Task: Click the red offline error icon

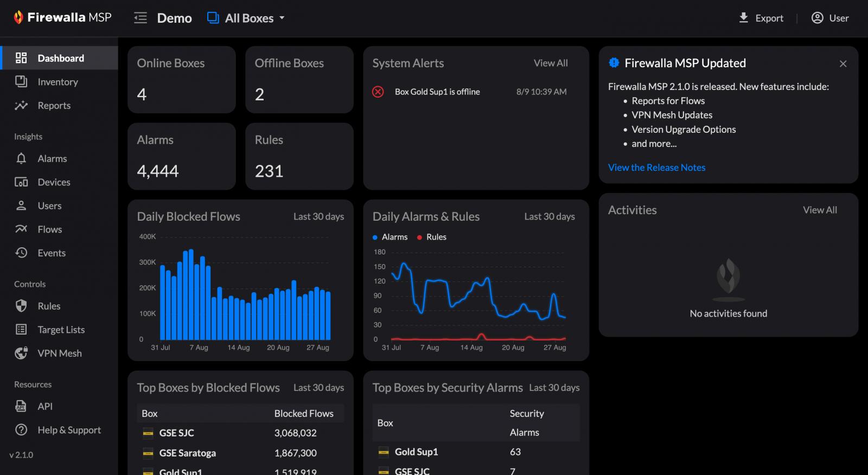Action: click(x=378, y=92)
